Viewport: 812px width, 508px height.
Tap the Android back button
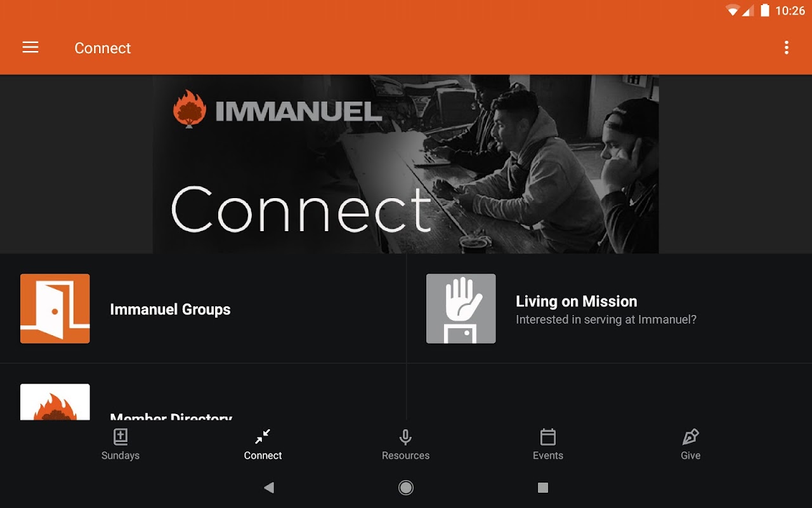point(269,488)
